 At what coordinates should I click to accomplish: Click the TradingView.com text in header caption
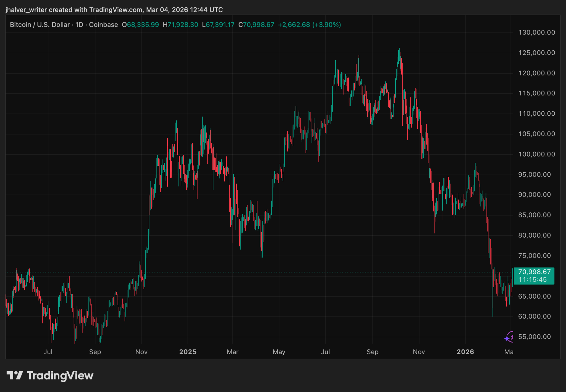[116, 10]
